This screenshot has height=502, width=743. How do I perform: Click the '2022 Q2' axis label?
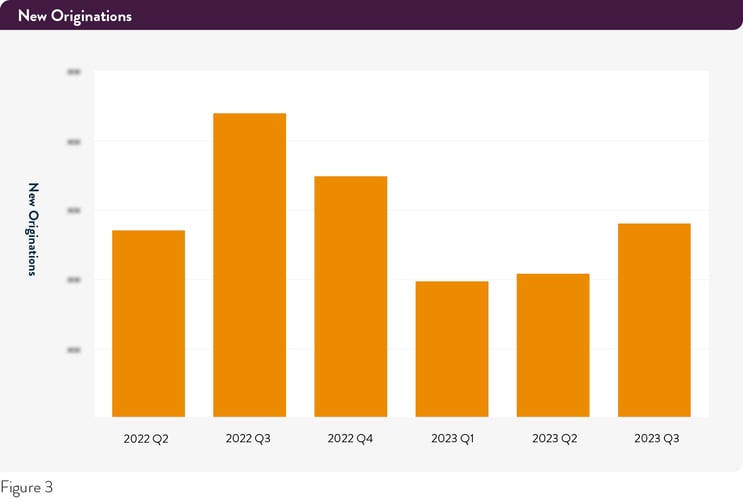pos(146,439)
